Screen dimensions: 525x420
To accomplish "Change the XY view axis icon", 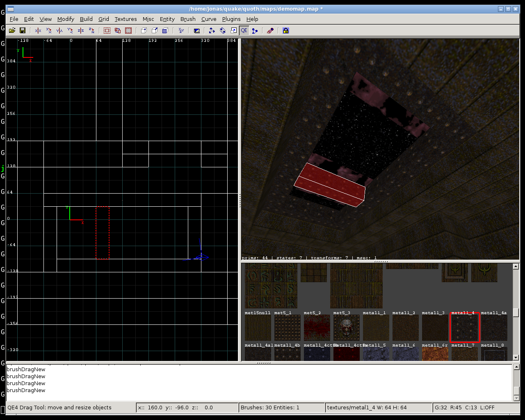I will point(181,30).
